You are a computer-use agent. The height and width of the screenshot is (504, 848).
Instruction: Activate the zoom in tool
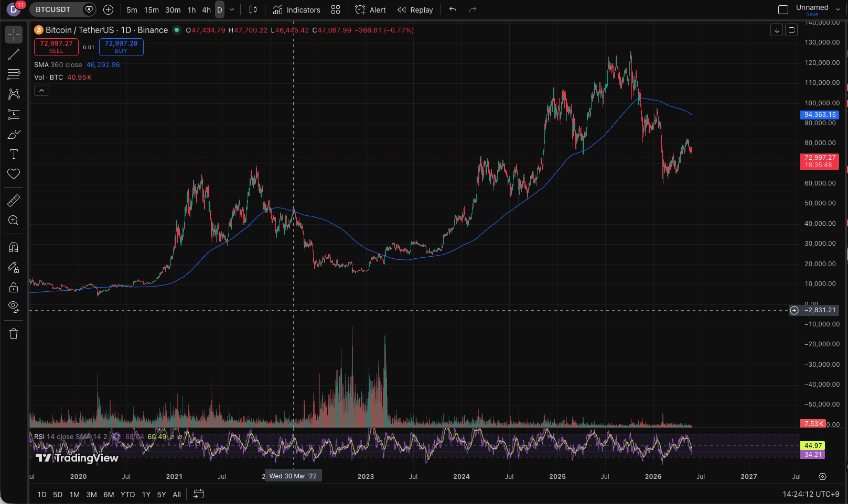[14, 221]
